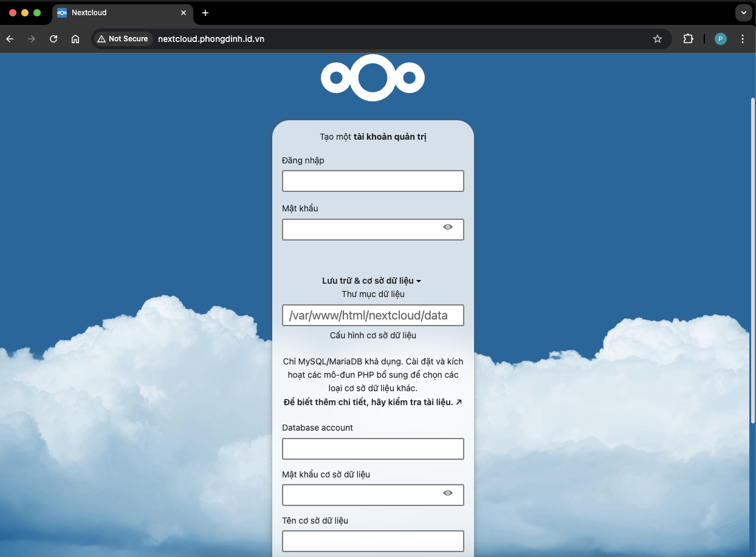This screenshot has height=557, width=756.
Task: Click the URL nextcloud.phongdinh.id.vn in address bar
Action: click(211, 39)
